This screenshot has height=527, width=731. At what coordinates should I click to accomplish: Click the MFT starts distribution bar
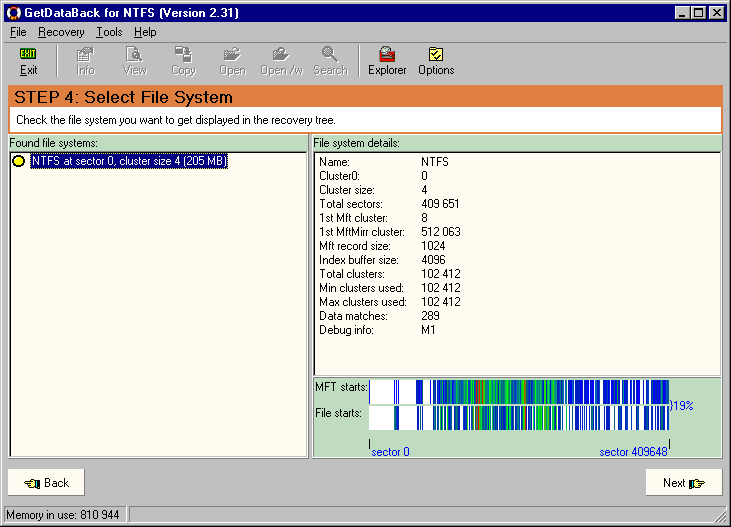(x=519, y=392)
